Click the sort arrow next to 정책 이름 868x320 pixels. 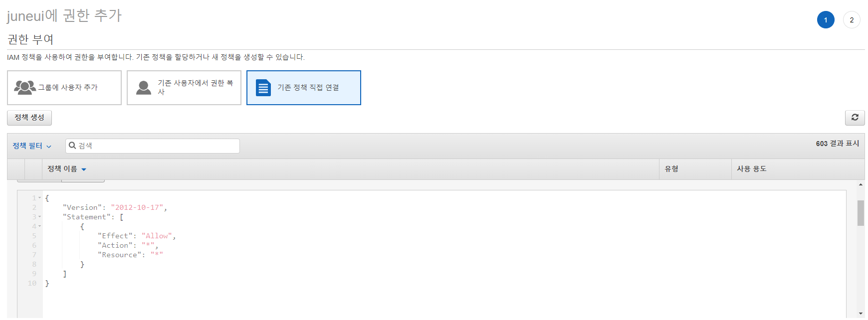tap(84, 169)
